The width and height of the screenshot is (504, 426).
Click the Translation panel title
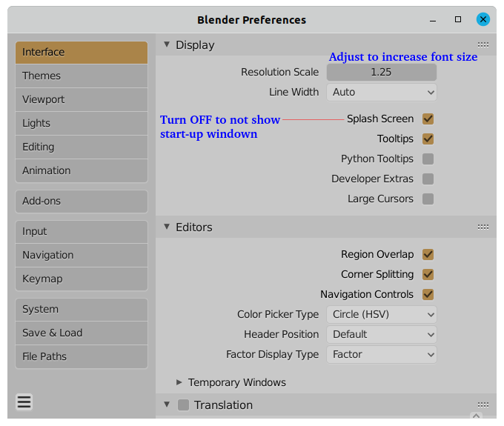coord(223,405)
